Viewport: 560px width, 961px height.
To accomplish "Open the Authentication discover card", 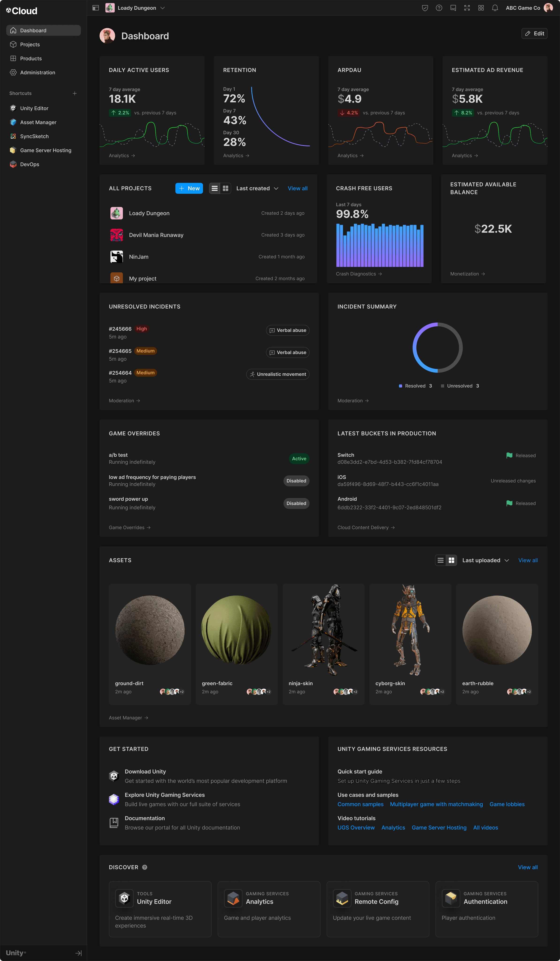I will [x=487, y=909].
